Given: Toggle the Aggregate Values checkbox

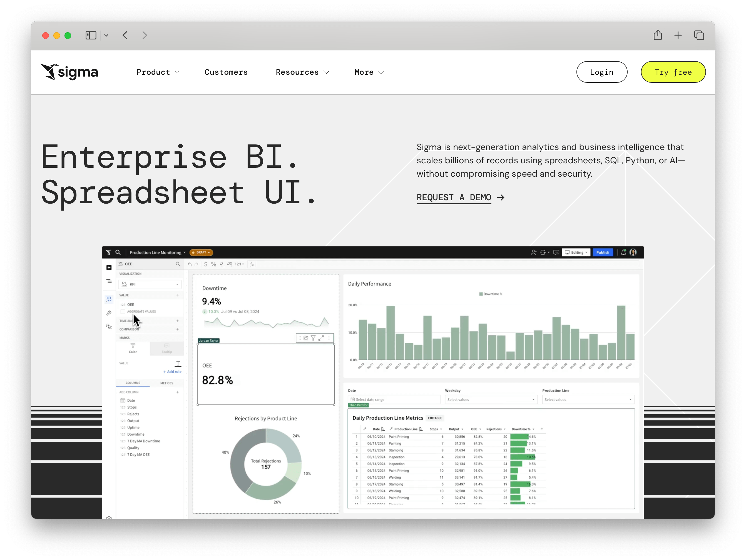Looking at the screenshot, I should point(123,312).
